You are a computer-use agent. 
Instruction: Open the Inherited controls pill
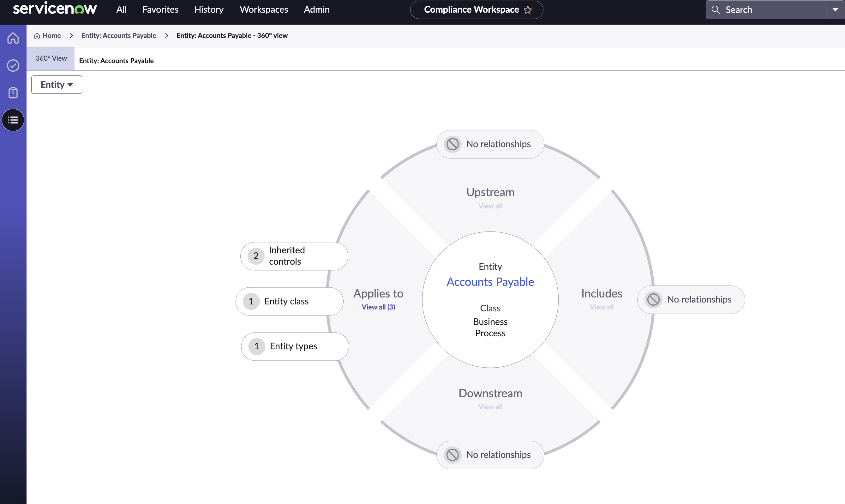[294, 256]
